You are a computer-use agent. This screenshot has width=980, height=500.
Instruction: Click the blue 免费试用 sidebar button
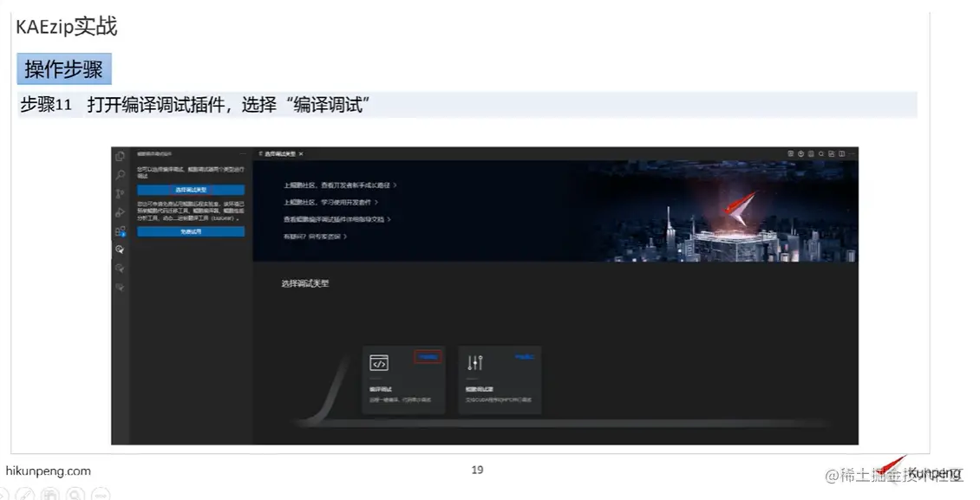point(191,231)
